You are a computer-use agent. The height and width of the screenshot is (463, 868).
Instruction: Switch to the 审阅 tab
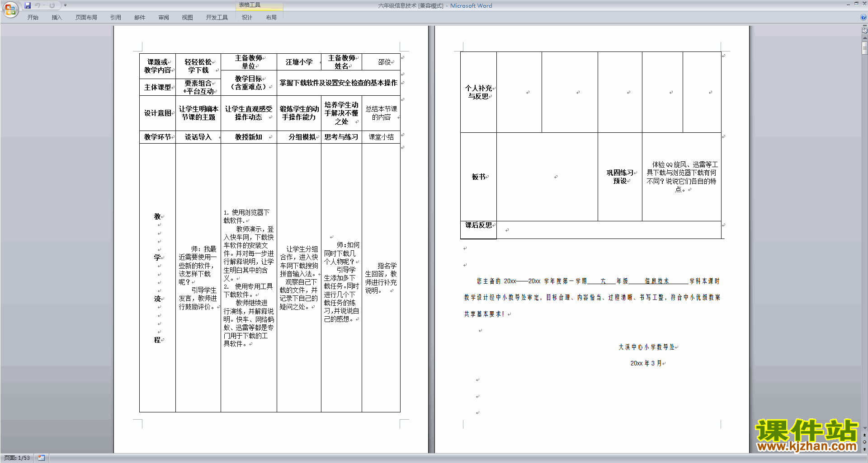point(164,17)
